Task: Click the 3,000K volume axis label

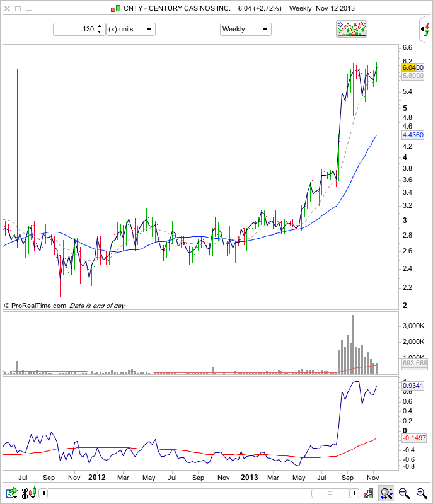Action: coord(413,326)
